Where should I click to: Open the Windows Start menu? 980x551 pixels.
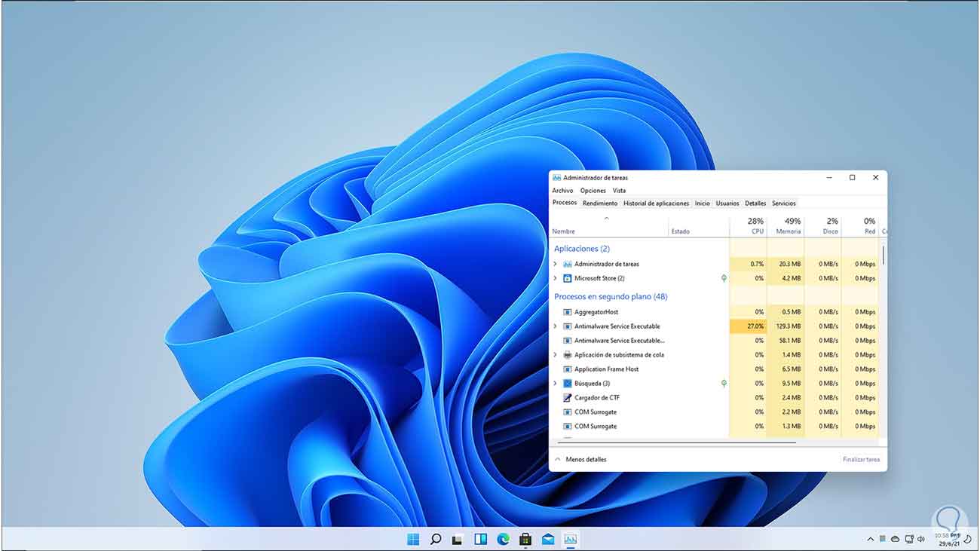(413, 539)
